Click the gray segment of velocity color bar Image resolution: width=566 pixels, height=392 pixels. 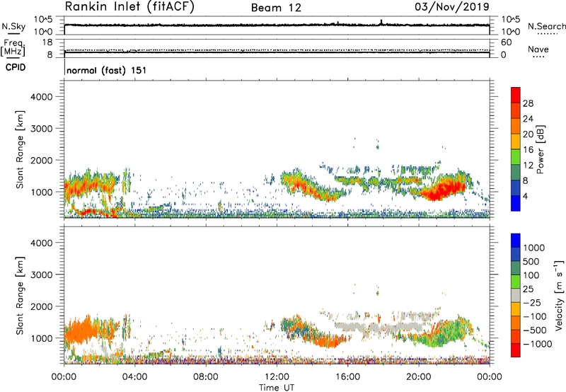click(x=516, y=296)
